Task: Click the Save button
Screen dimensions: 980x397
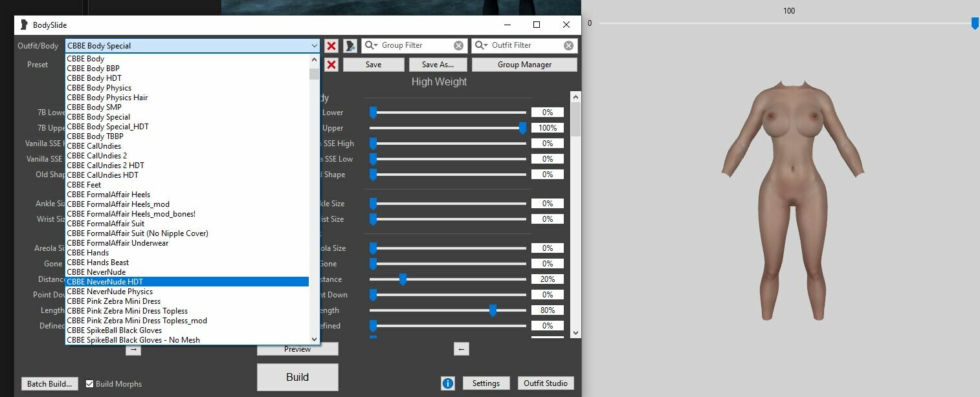Action: pyautogui.click(x=373, y=65)
